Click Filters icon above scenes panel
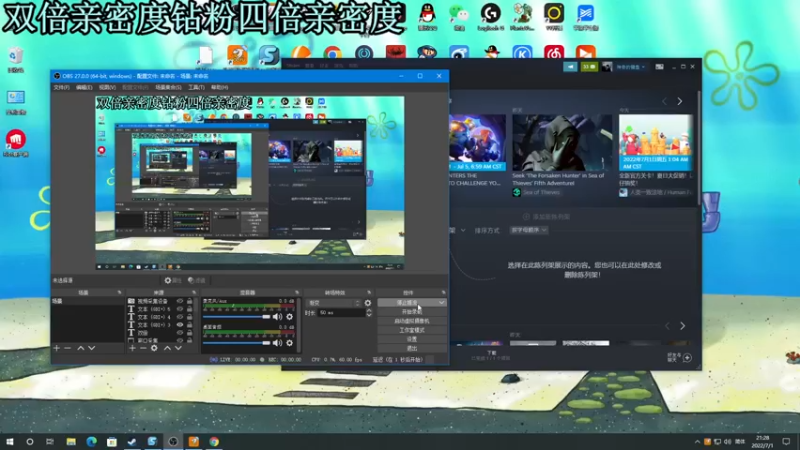Image resolution: width=800 pixels, height=450 pixels. [196, 280]
